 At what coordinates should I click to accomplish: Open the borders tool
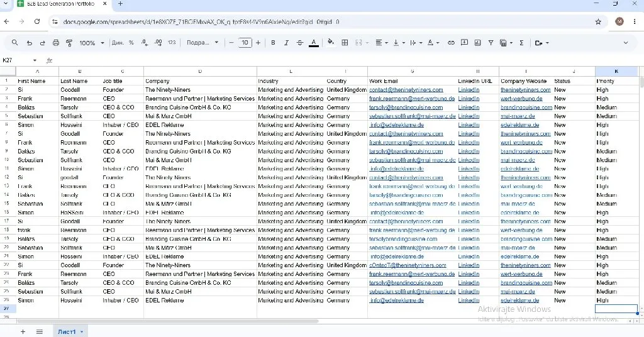click(x=345, y=43)
